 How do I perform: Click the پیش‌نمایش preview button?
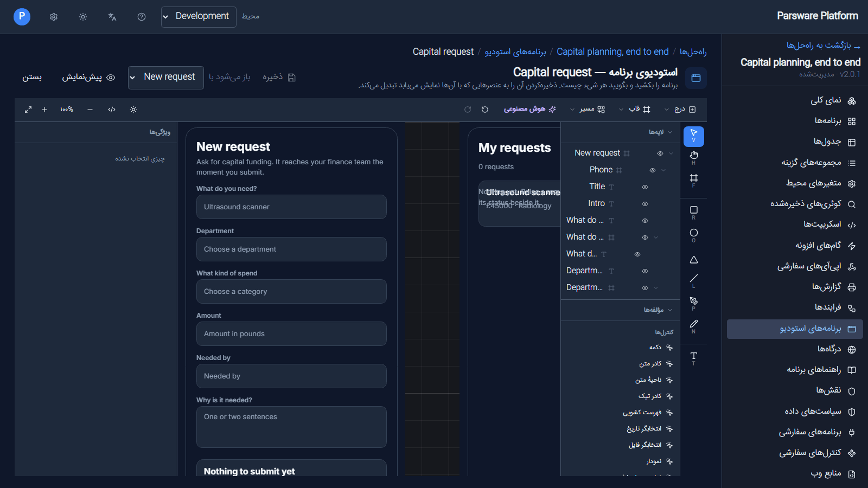88,78
